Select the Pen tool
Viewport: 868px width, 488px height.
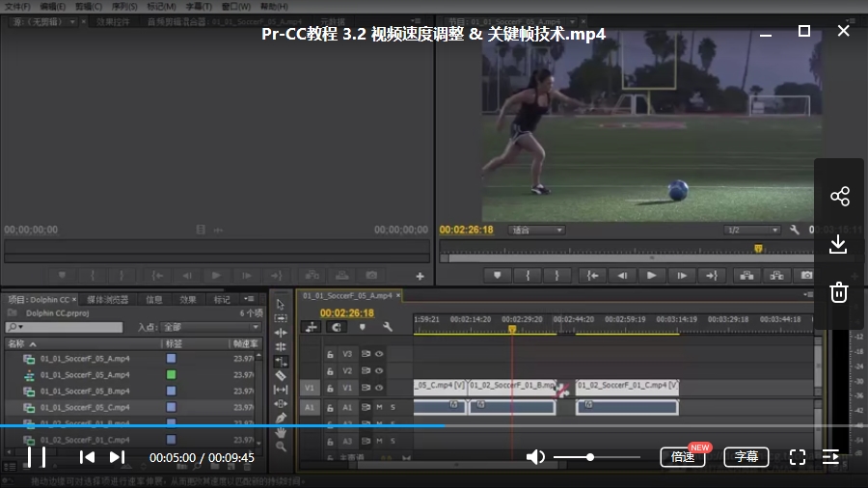coord(281,419)
